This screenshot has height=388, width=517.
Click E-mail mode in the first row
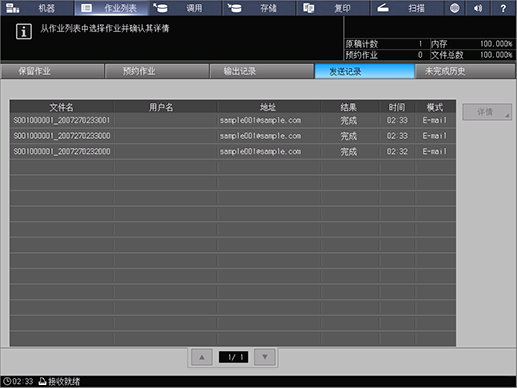pos(435,120)
